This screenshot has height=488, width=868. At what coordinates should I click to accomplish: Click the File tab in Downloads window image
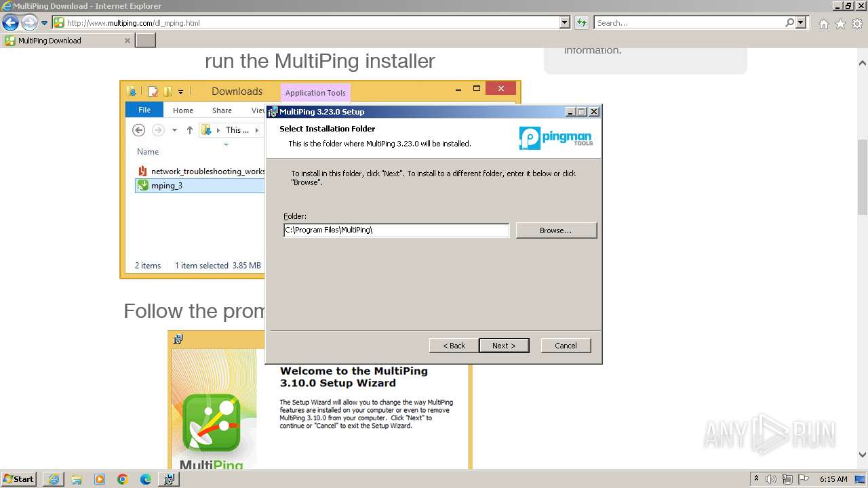pyautogui.click(x=144, y=110)
